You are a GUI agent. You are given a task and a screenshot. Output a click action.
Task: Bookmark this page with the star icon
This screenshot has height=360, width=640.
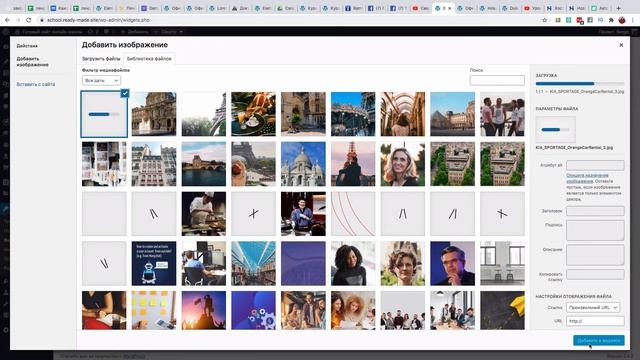(x=544, y=20)
